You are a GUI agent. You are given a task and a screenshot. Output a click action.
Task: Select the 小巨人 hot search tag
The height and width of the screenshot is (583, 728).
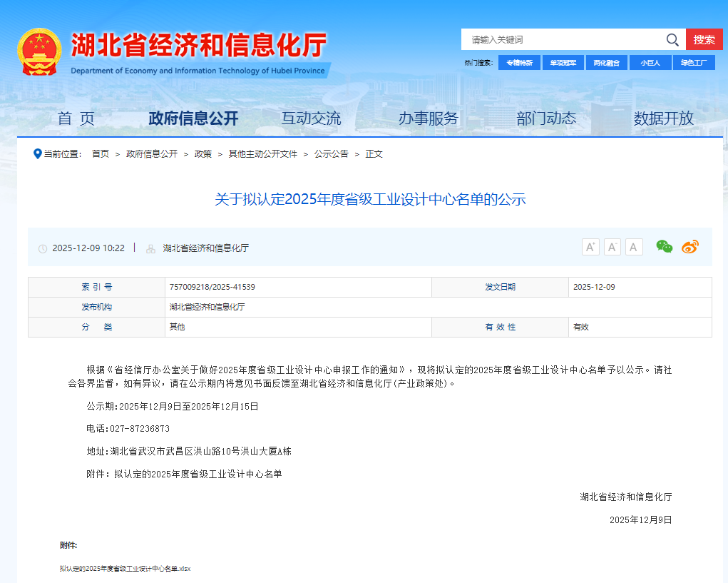(x=650, y=63)
